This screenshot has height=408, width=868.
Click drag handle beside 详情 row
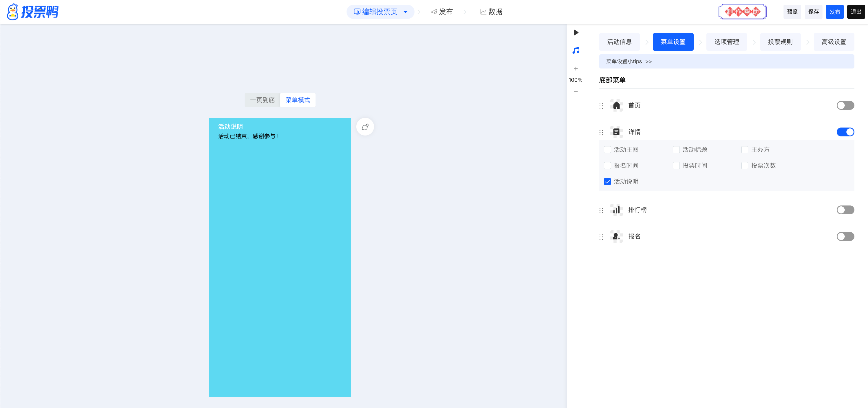(601, 132)
